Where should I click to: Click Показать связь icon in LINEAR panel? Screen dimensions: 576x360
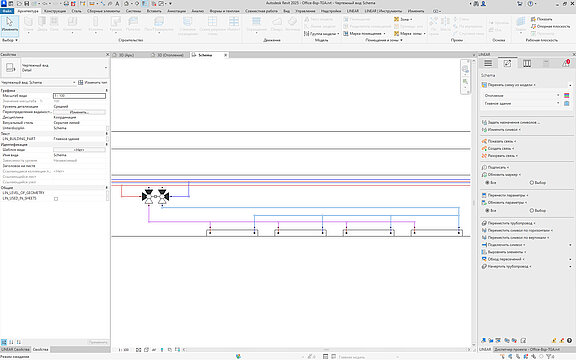(x=484, y=141)
